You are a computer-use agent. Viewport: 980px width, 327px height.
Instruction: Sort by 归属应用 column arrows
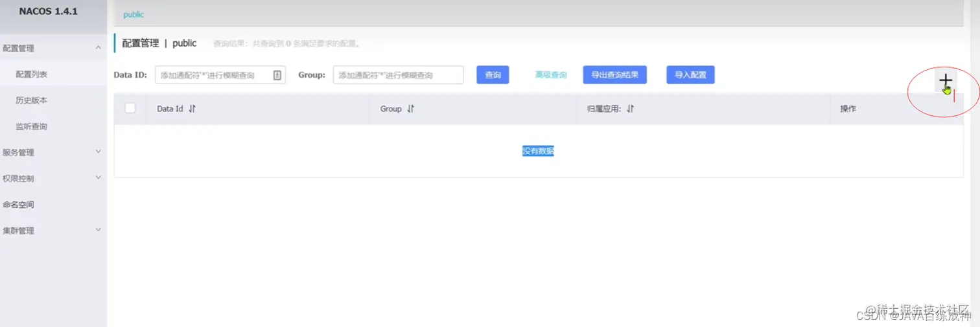point(630,109)
